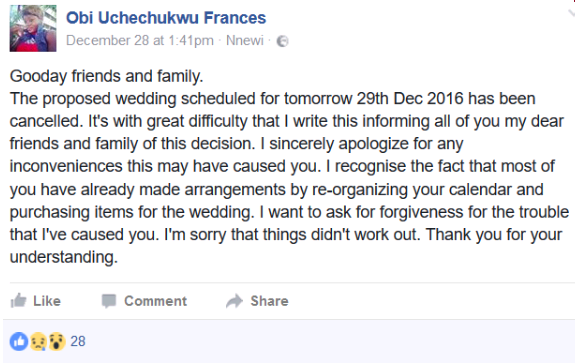Click the Comment button label
Image resolution: width=575 pixels, height=363 pixels.
155,301
